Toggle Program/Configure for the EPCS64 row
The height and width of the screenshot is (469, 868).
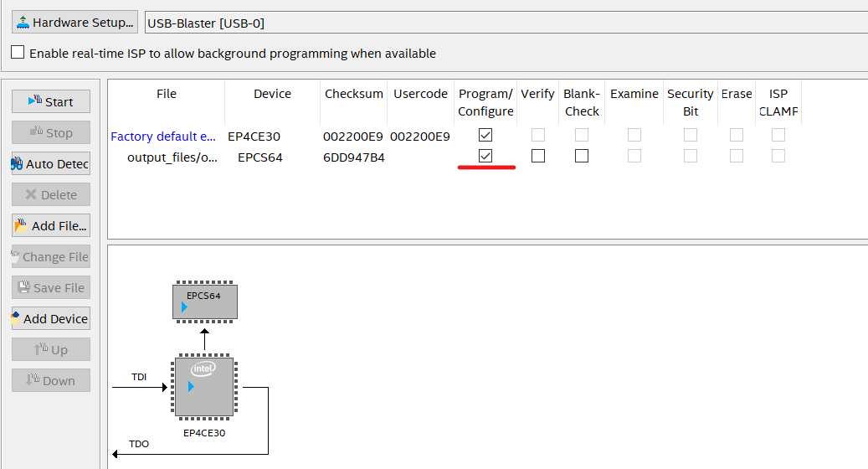[485, 156]
